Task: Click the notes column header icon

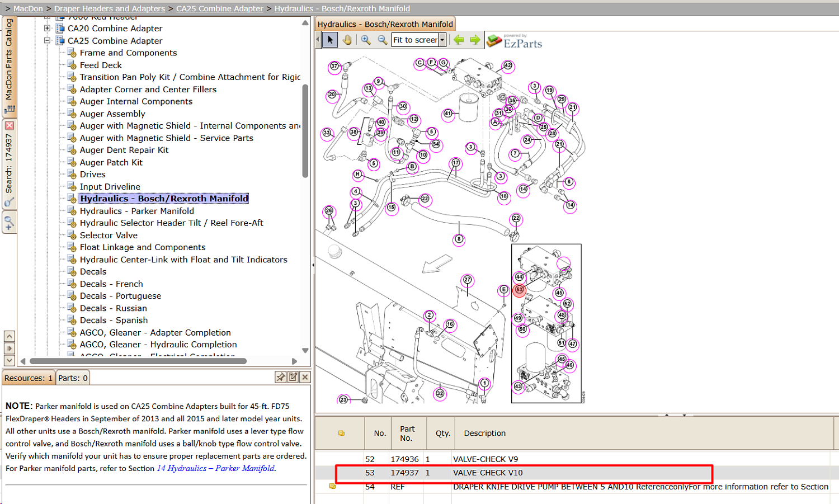Action: coord(341,434)
